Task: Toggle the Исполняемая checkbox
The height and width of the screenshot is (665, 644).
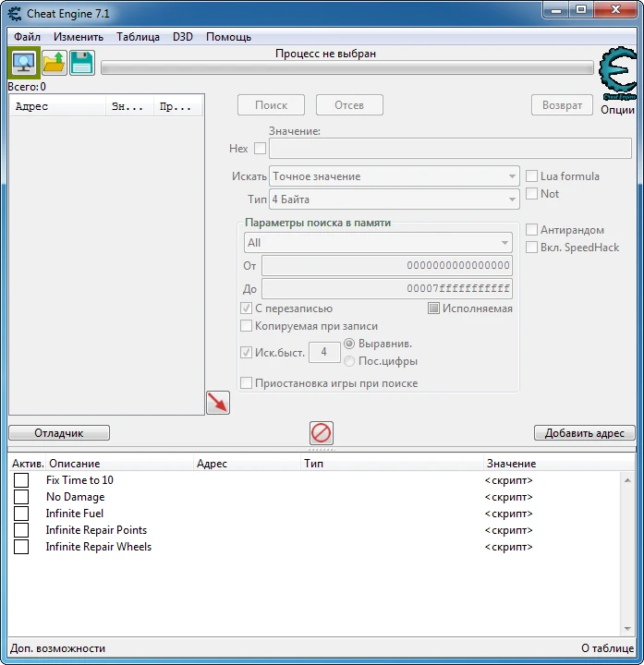Action: tap(433, 308)
